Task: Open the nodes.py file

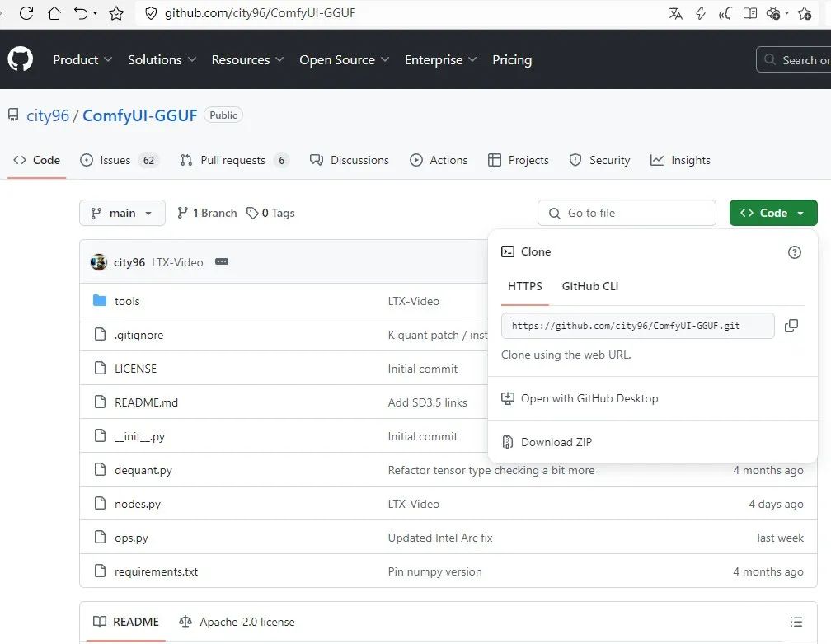Action: (138, 504)
